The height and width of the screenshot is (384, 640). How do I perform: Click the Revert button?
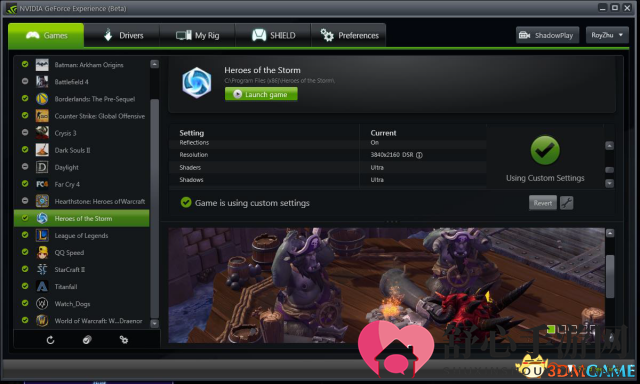[542, 203]
